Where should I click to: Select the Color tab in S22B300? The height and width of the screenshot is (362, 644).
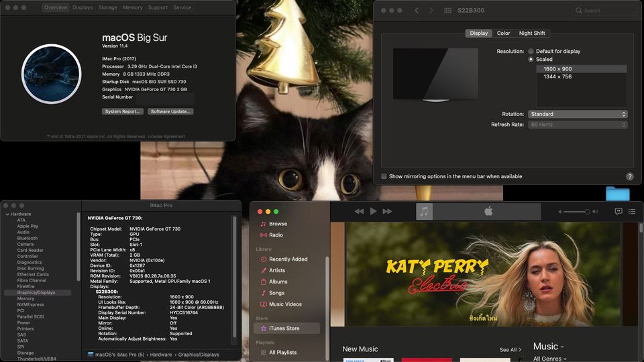tap(503, 34)
